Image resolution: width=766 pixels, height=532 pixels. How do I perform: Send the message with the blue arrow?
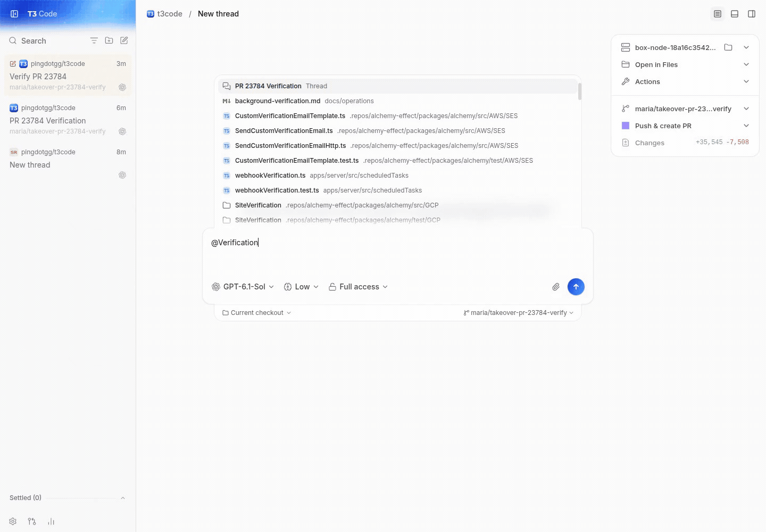click(576, 287)
